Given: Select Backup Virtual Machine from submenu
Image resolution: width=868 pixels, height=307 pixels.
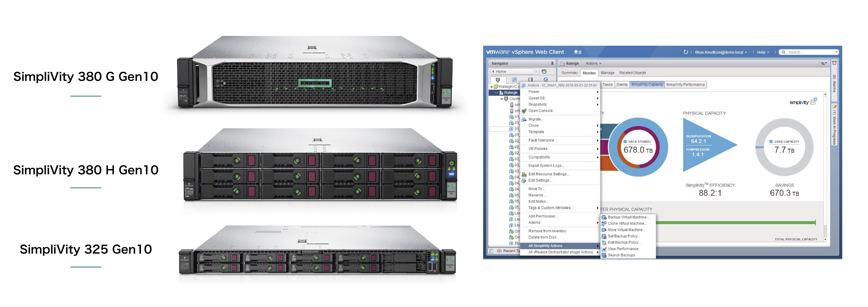Looking at the screenshot, I should point(628,217).
